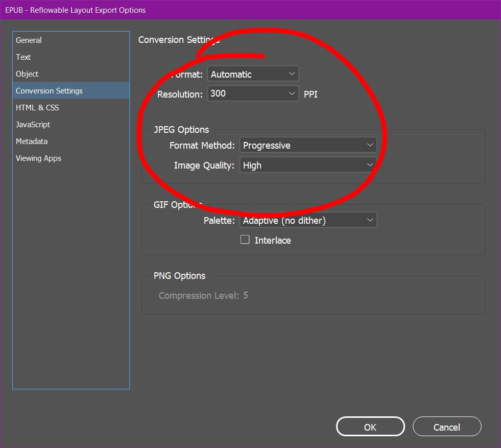Open the Viewing Apps page
This screenshot has height=448, width=501.
pyautogui.click(x=38, y=158)
